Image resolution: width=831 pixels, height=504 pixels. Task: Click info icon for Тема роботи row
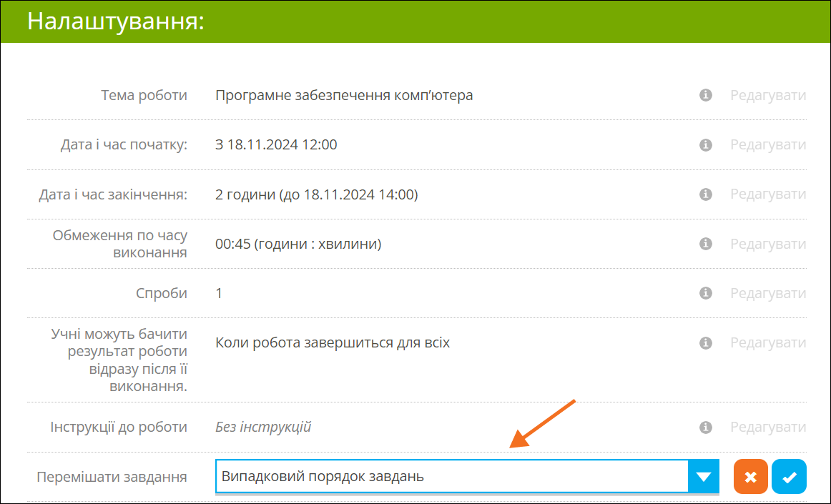(x=705, y=95)
